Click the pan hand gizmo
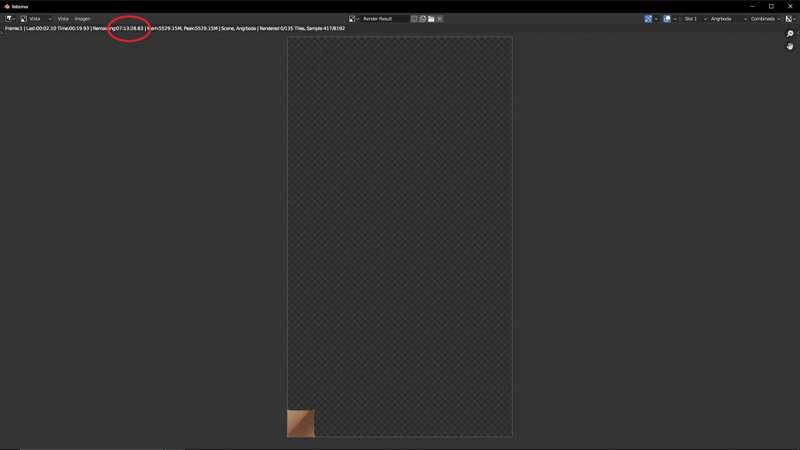The height and width of the screenshot is (450, 800). point(790,46)
